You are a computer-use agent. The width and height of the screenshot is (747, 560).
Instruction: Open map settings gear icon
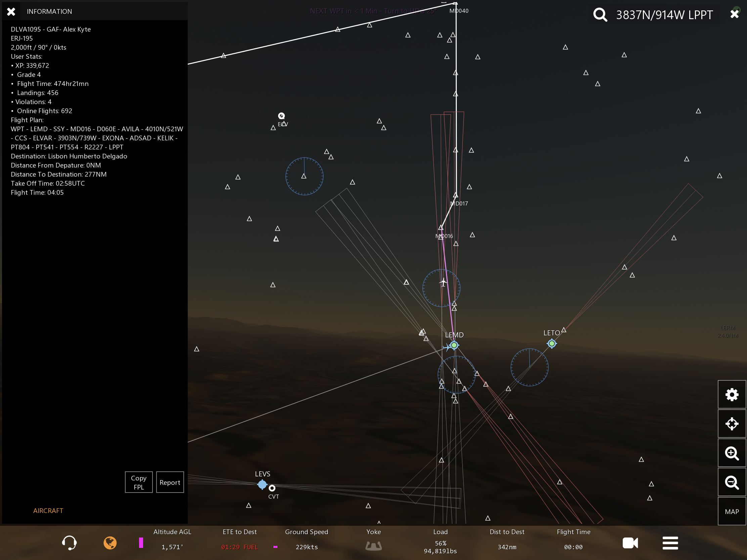click(732, 394)
